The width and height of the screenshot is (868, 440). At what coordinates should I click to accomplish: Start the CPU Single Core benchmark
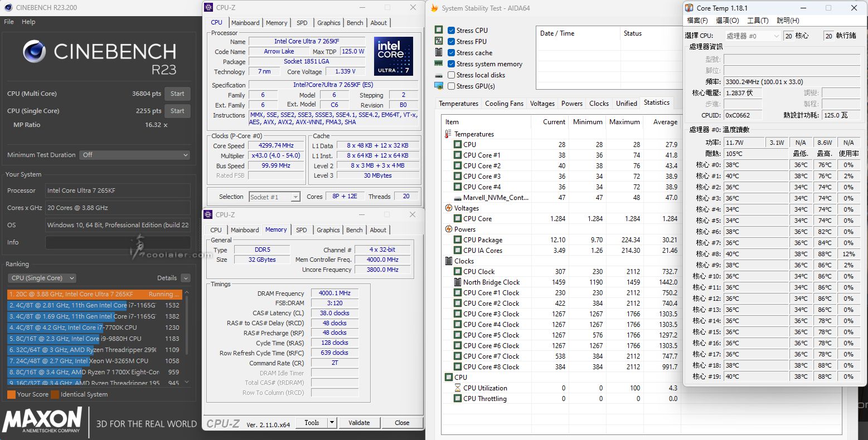tap(177, 111)
